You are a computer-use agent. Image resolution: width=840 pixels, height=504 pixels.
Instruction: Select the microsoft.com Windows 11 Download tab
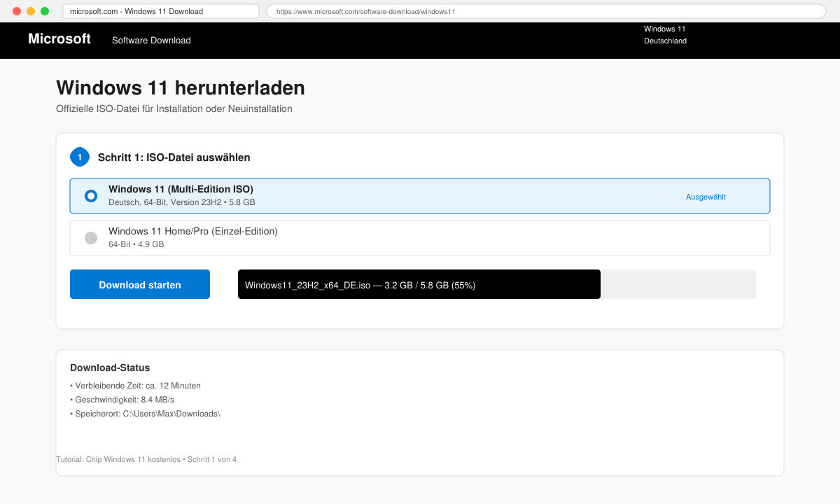[x=161, y=11]
